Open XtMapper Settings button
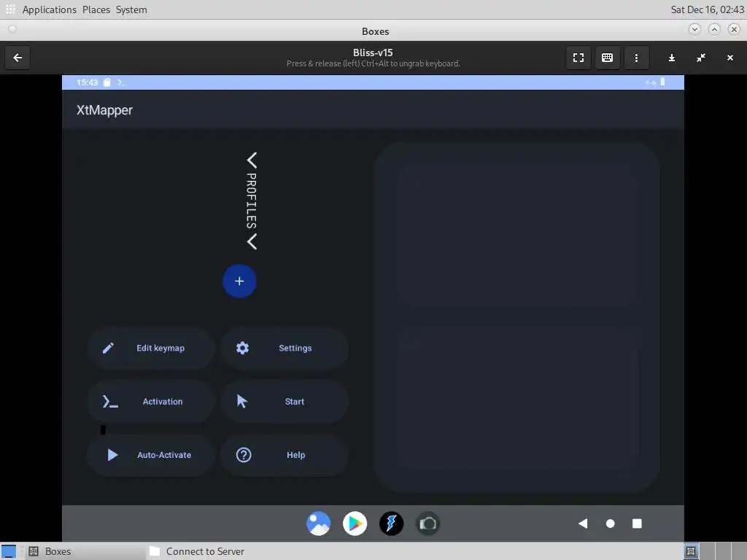 pos(285,348)
